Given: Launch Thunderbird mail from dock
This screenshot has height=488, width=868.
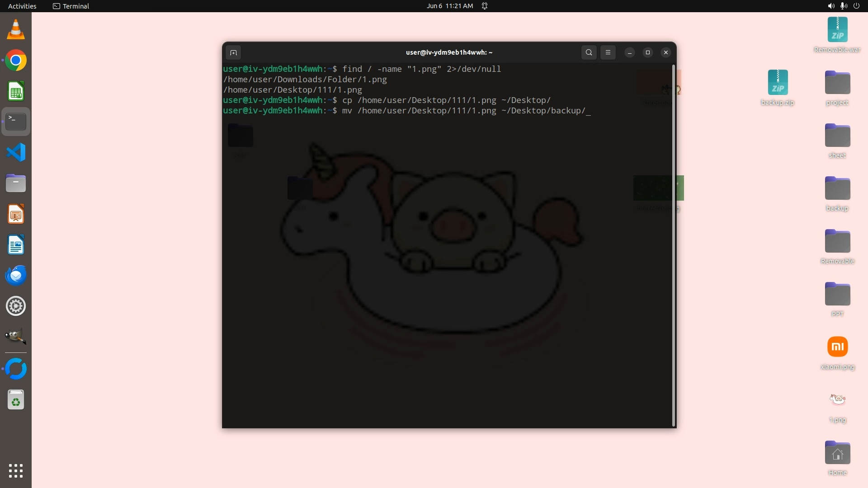Looking at the screenshot, I should (x=16, y=275).
